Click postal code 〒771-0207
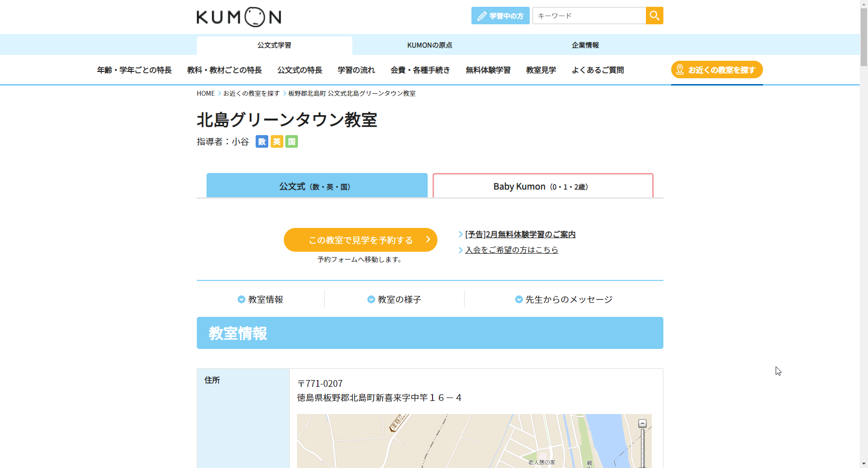The image size is (868, 468). (x=320, y=383)
